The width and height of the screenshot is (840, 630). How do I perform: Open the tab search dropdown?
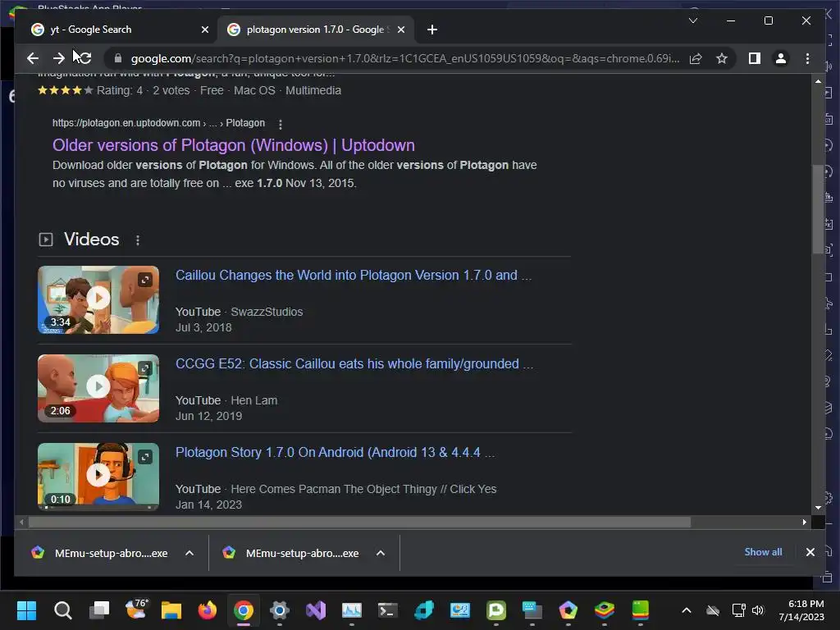click(x=692, y=21)
